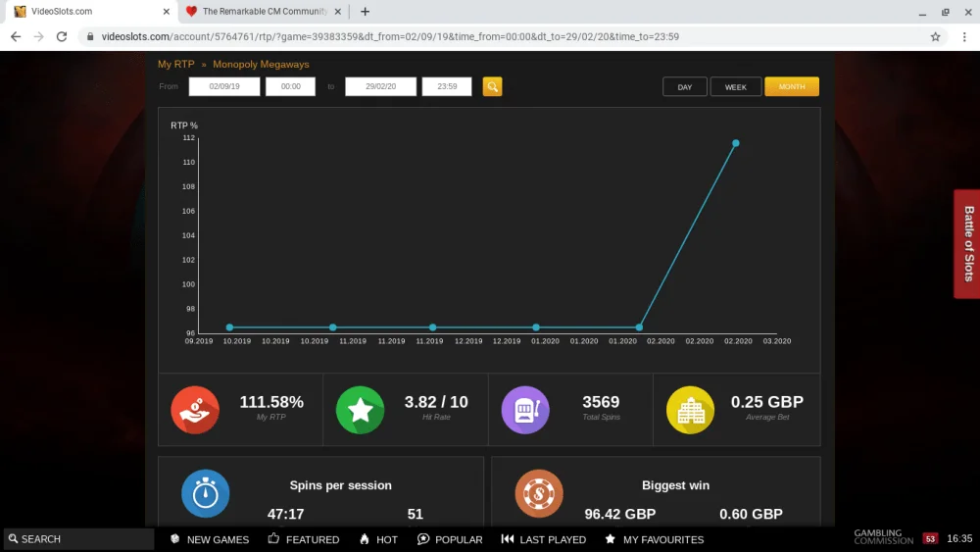Click the 111.58% My RTP value
The height and width of the screenshot is (552, 980).
271,402
